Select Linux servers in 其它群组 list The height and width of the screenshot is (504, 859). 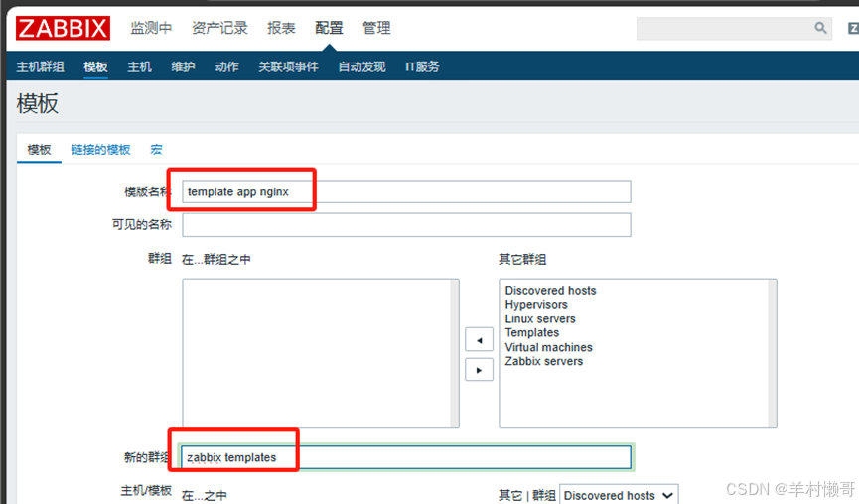click(540, 318)
